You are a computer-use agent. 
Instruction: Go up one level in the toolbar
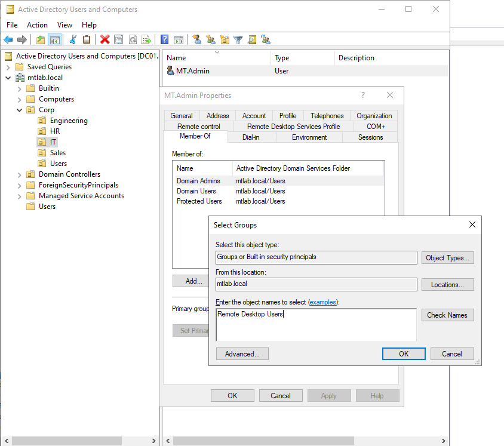[x=41, y=40]
